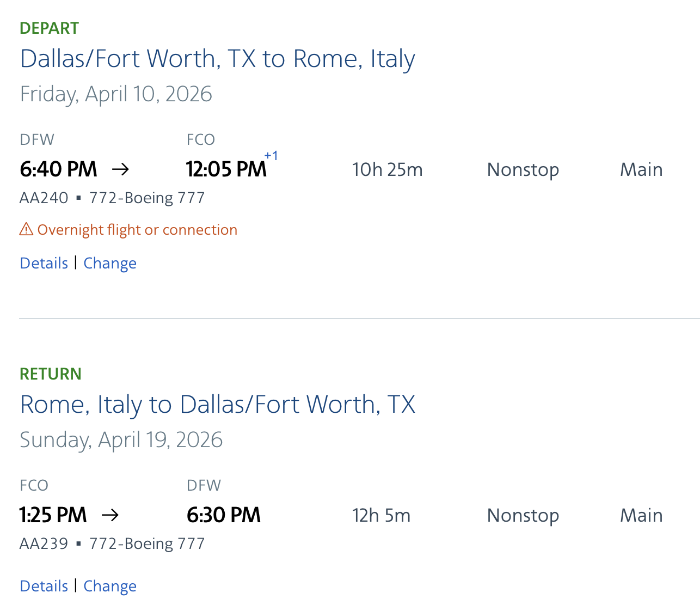
Task: Click the 12h 5m flight duration
Action: coord(381,516)
